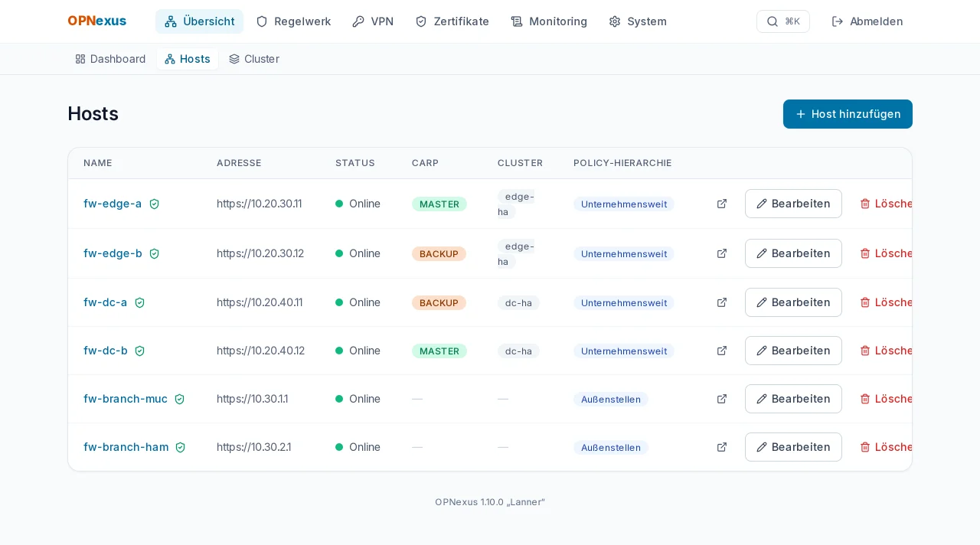Click the BACKUP badge for fw-dc-a
This screenshot has height=545, width=980.
[x=439, y=302]
